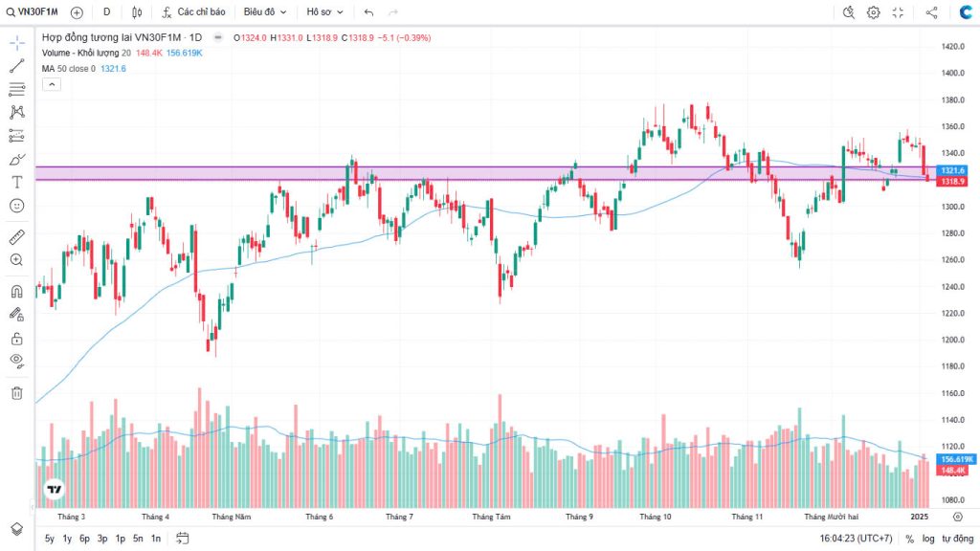Toggle log scale at bottom right
980x551 pixels.
(927, 539)
